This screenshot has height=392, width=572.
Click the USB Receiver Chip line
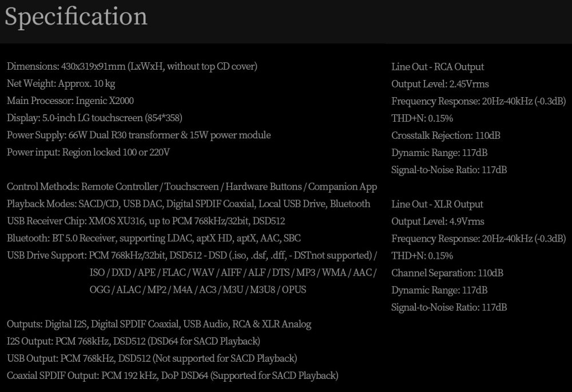click(146, 221)
